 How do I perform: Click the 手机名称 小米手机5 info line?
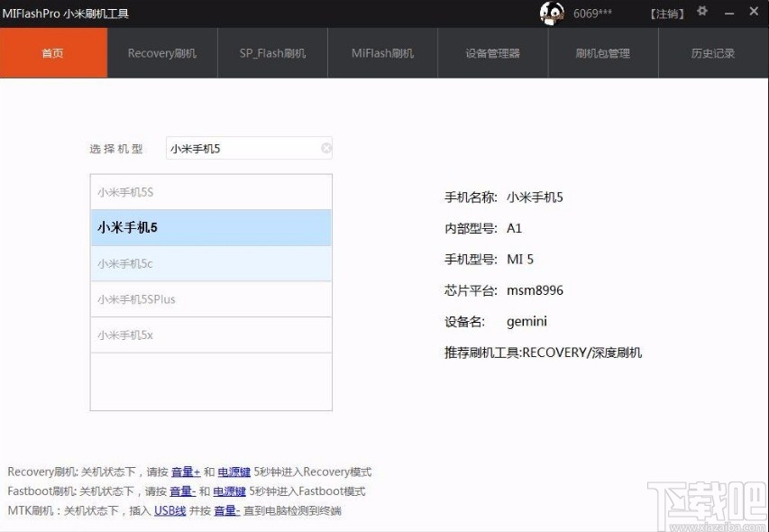coord(504,197)
